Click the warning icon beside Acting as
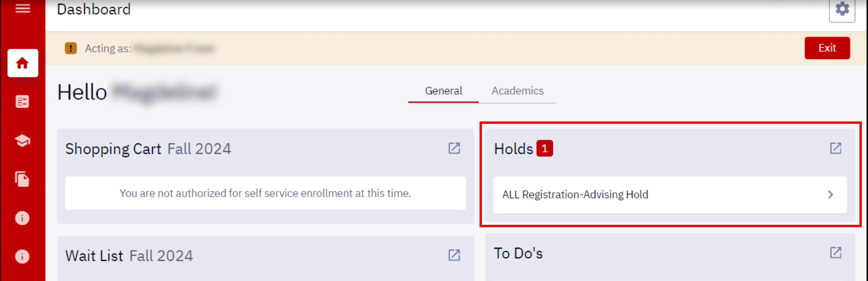Viewport: 868px width, 281px height. 71,48
